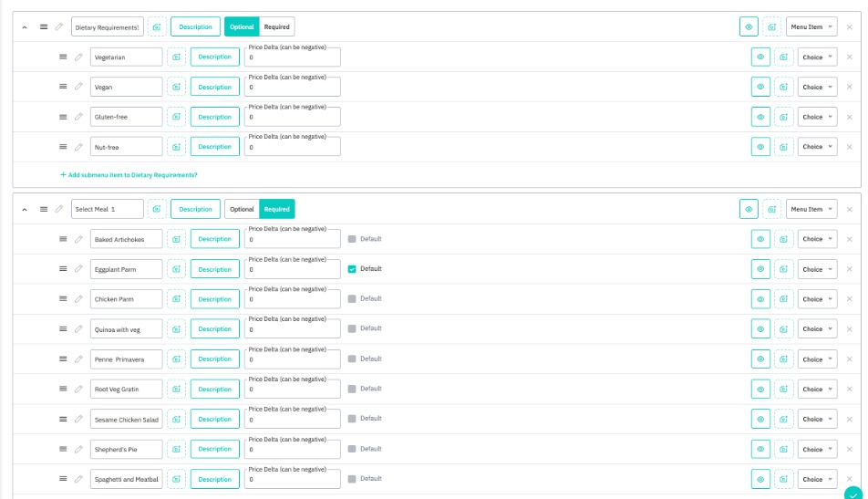Image resolution: width=868 pixels, height=499 pixels.
Task: Check the Default box for Baked Artichokes
Action: click(352, 239)
